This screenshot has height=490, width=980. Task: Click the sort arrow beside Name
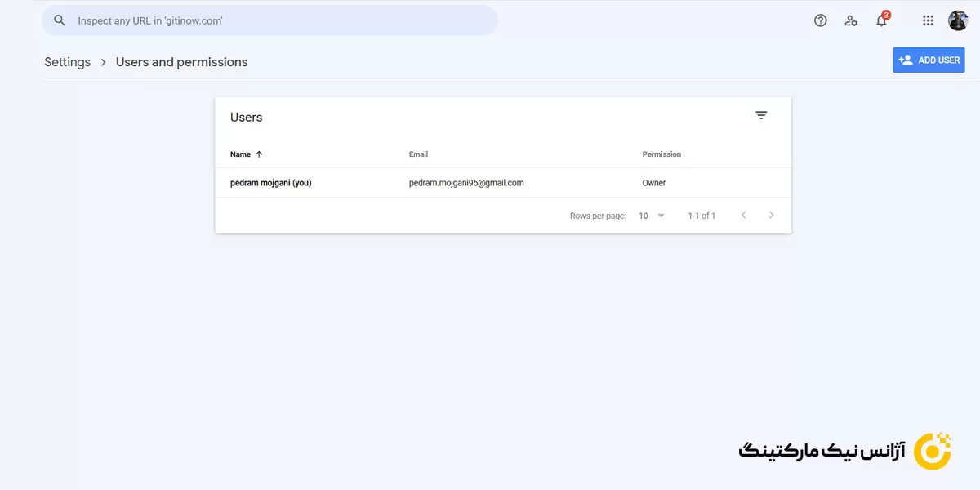[x=260, y=154]
